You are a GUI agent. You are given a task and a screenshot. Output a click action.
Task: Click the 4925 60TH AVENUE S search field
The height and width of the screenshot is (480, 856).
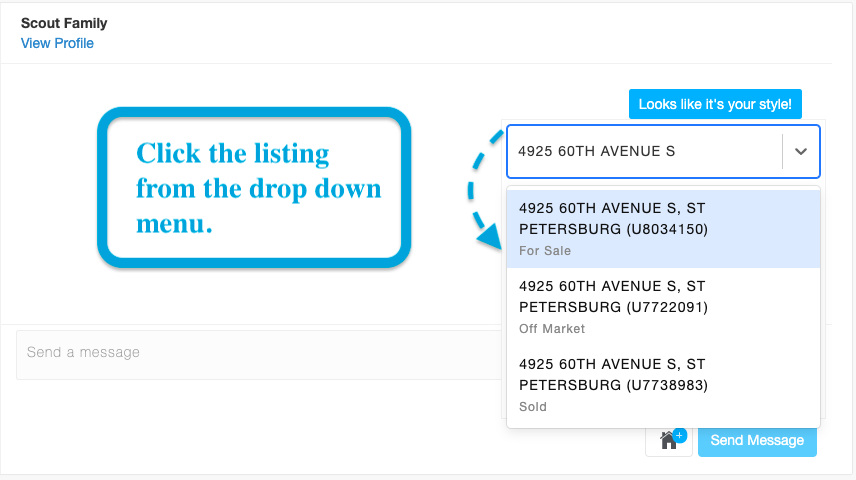pos(644,151)
